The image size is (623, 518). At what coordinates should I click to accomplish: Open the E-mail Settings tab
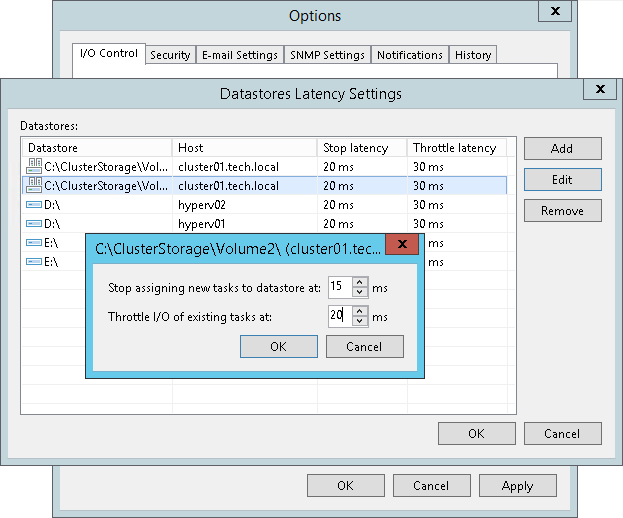(x=239, y=55)
